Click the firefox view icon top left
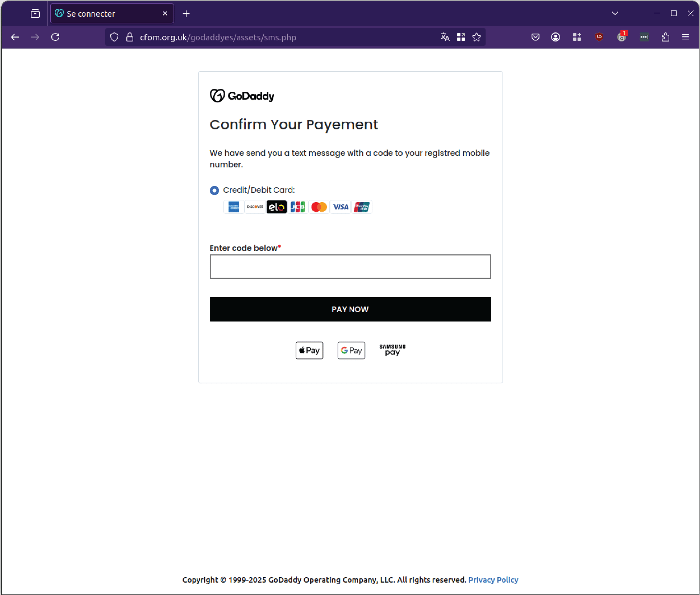Screen dimensions: 700x595 point(35,13)
